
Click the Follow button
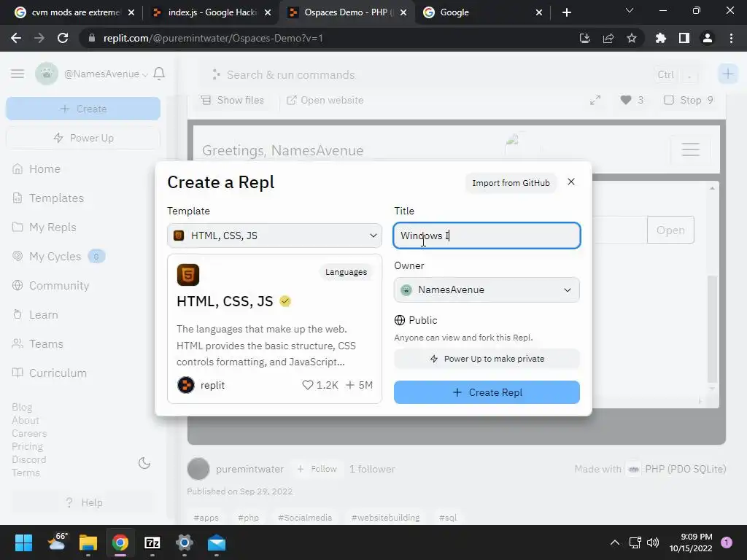click(x=317, y=469)
